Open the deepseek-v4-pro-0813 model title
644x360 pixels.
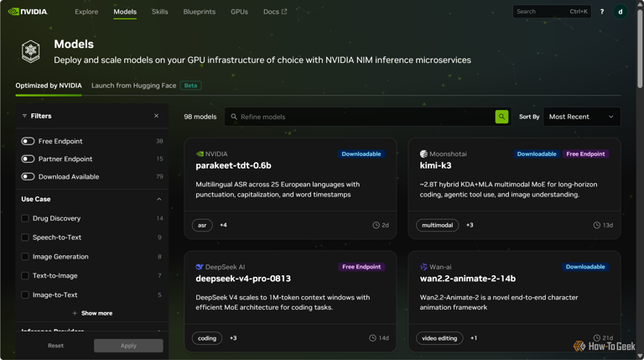(x=243, y=279)
